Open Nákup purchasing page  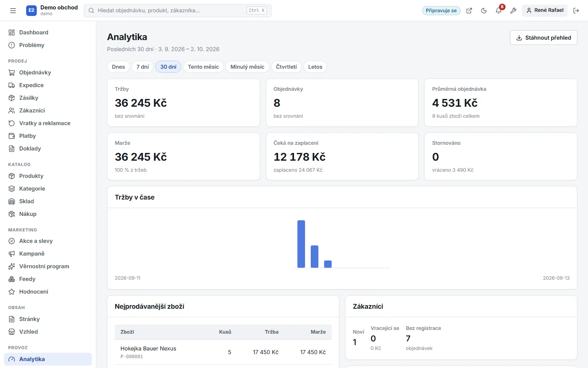[48, 214]
